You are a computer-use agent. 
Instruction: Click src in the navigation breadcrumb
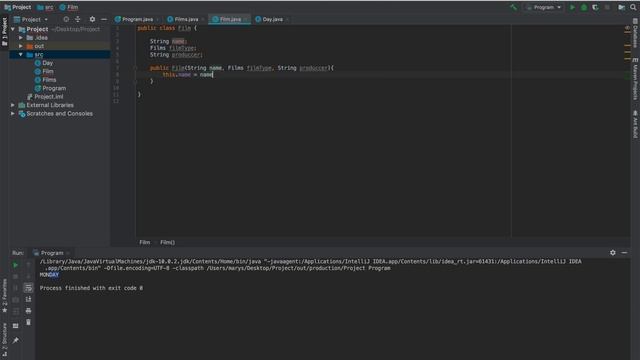click(45, 7)
